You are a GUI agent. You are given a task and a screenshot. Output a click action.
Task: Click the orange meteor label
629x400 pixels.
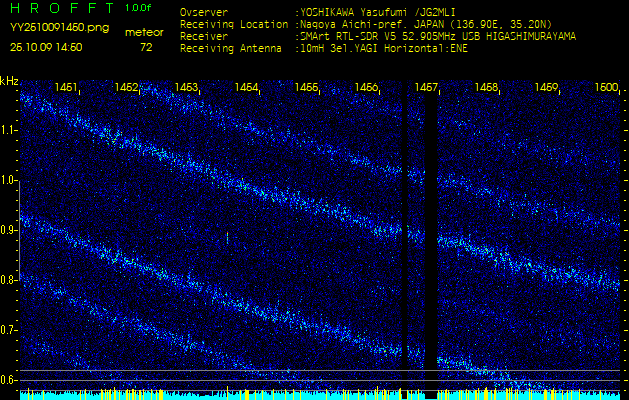pos(144,32)
